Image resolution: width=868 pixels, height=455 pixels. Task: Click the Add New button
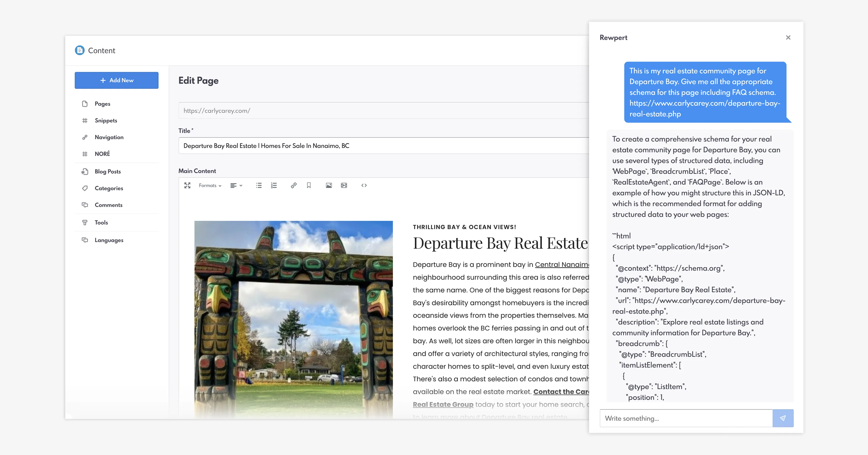coord(117,80)
